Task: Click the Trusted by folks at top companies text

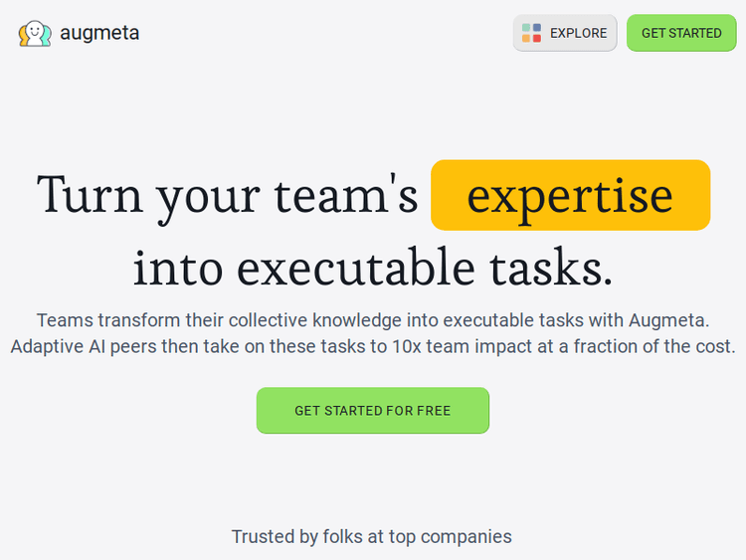Action: [372, 536]
